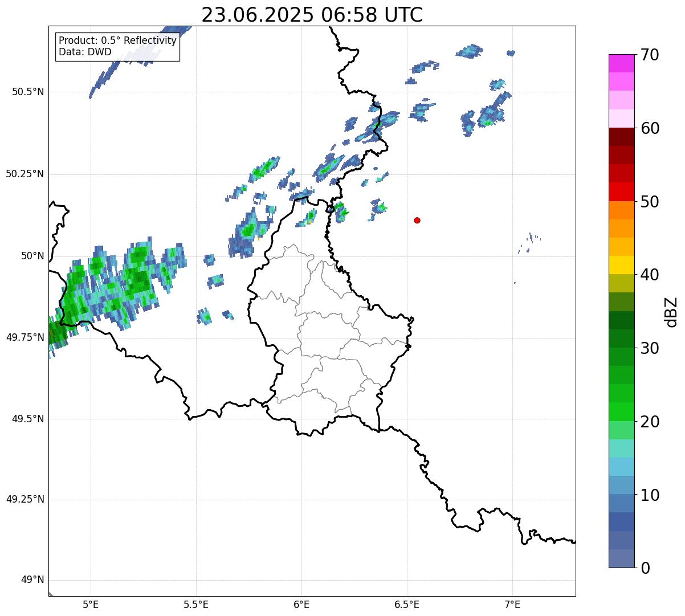685x616 pixels.
Task: Click the 6.5°E longitude label
Action: [x=407, y=605]
